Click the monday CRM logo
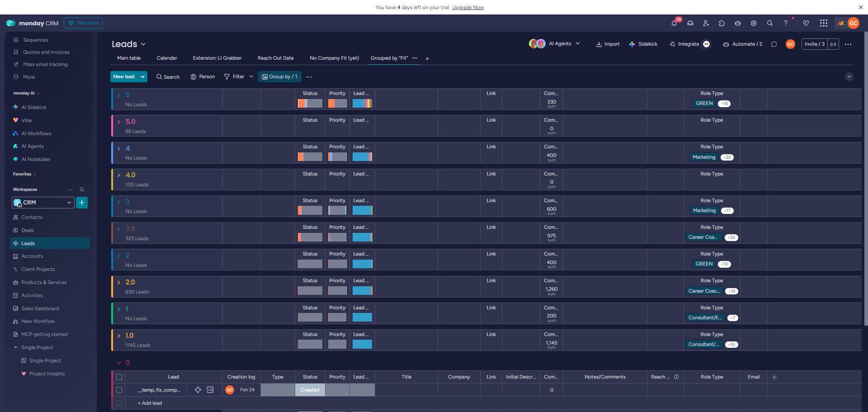 click(33, 23)
